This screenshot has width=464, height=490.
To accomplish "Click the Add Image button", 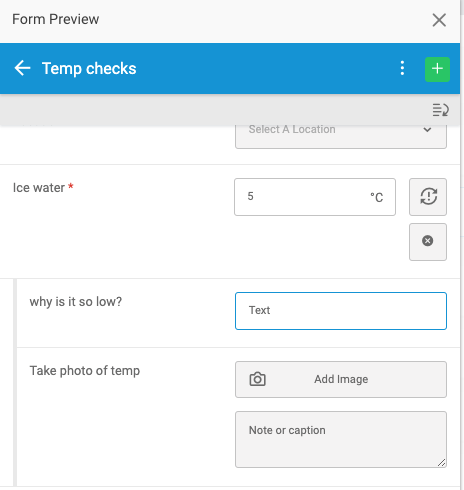I will click(341, 379).
